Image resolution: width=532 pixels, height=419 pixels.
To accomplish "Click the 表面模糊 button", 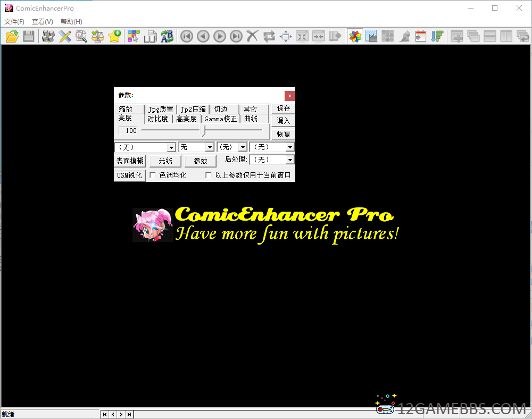I will [130, 161].
